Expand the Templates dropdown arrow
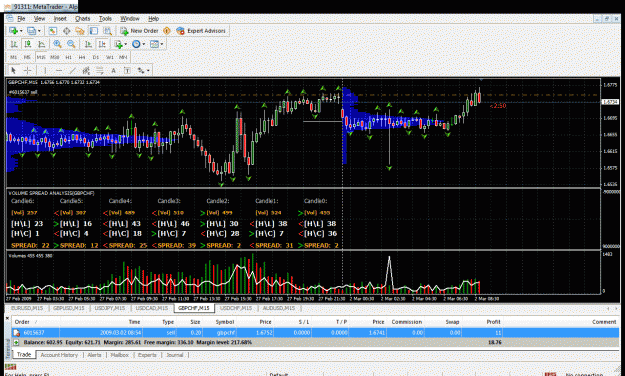Screen dimensions: 625x376 click(162, 44)
